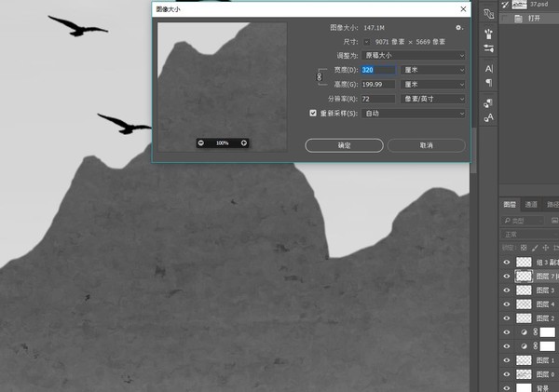Open the Brush Presets panel icon
The image size is (559, 392).
pos(488,34)
